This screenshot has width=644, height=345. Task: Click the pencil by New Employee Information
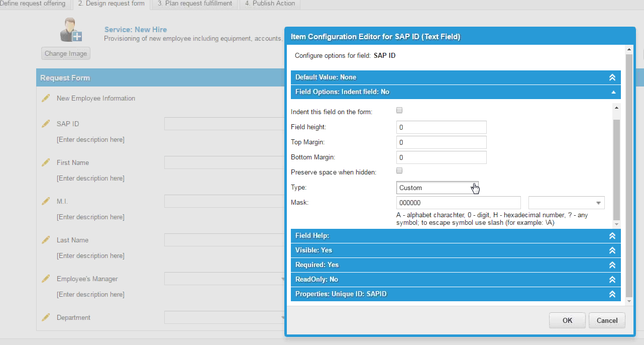[x=46, y=98]
